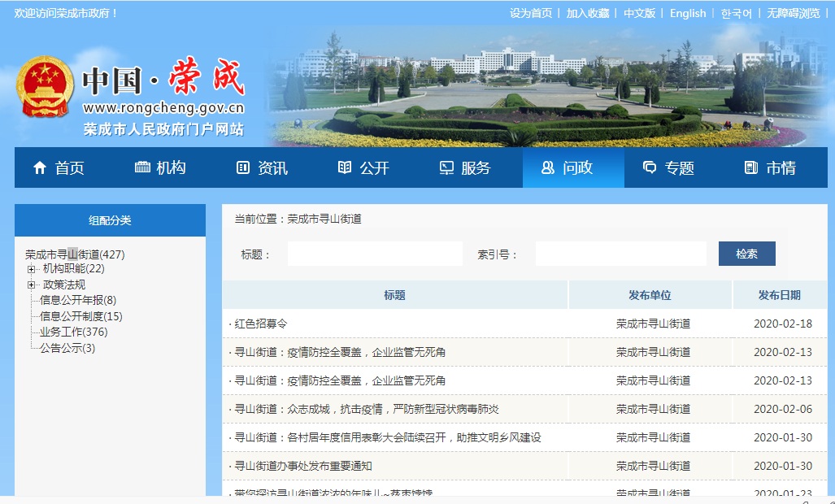Screen dimensions: 835x504
Task: Click the national emblem logo
Action: (x=46, y=88)
